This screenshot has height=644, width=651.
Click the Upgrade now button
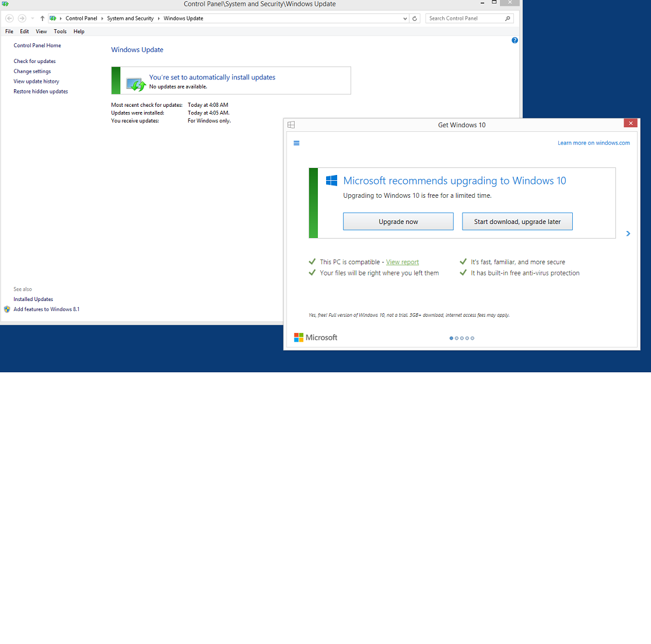pyautogui.click(x=398, y=221)
